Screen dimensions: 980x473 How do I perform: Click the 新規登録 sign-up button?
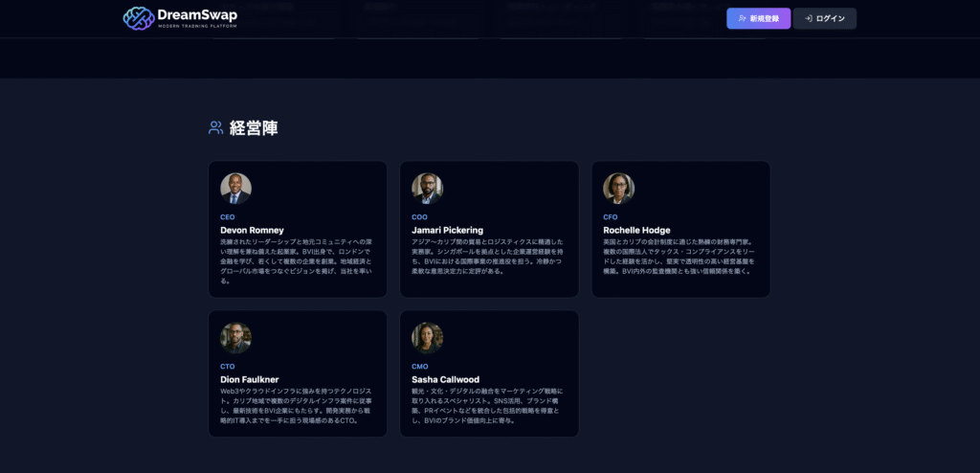point(758,19)
